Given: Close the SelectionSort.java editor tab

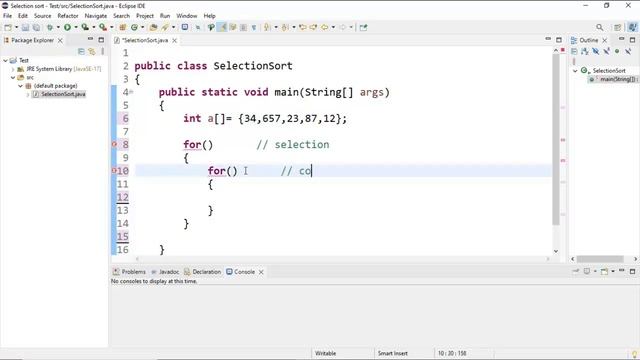Looking at the screenshot, I should [x=175, y=40].
